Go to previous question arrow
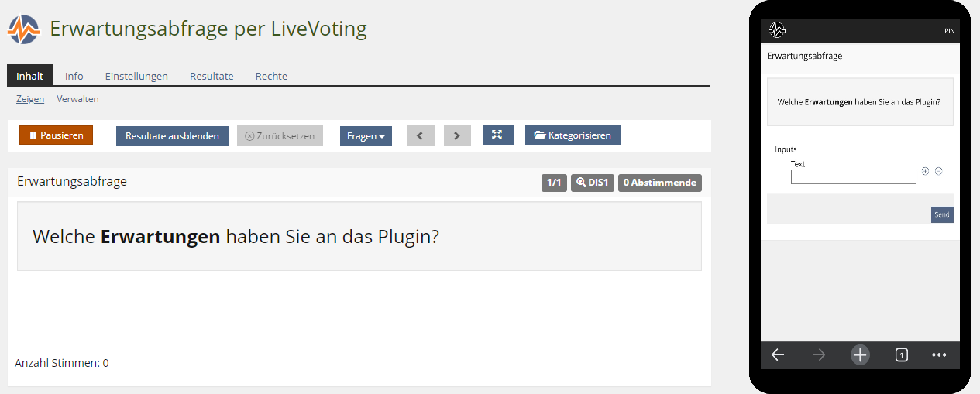 tap(421, 135)
